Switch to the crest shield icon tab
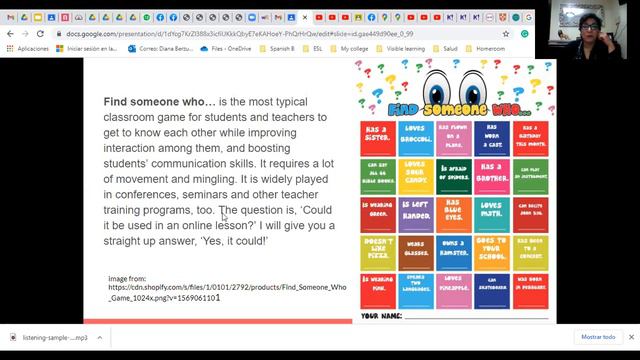The width and height of the screenshot is (640, 360). coord(502,18)
